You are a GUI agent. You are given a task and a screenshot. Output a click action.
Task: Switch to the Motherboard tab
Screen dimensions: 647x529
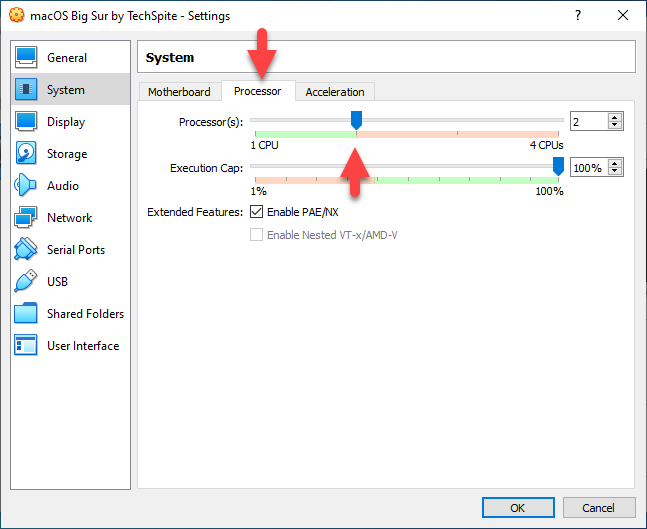coord(179,92)
